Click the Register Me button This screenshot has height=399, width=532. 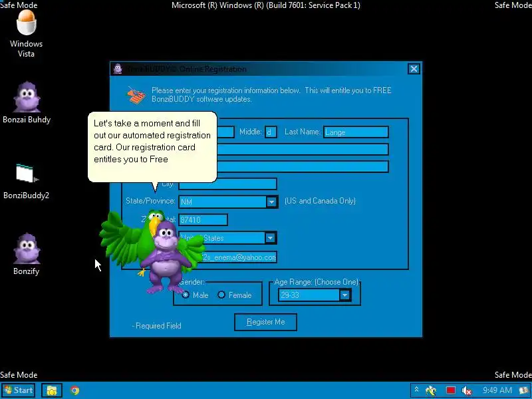tap(265, 322)
